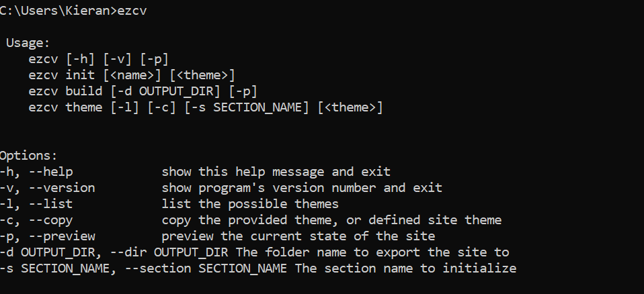Click the 'ezcv build' usage line

[x=143, y=91]
